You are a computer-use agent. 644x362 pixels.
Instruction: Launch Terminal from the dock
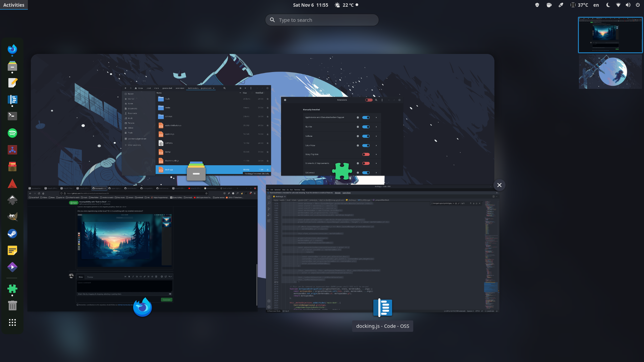click(x=12, y=116)
